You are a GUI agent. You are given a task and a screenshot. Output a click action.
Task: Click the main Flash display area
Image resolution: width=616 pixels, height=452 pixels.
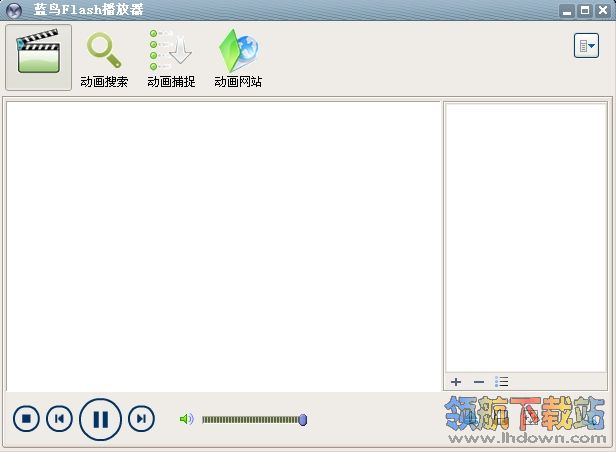click(223, 247)
